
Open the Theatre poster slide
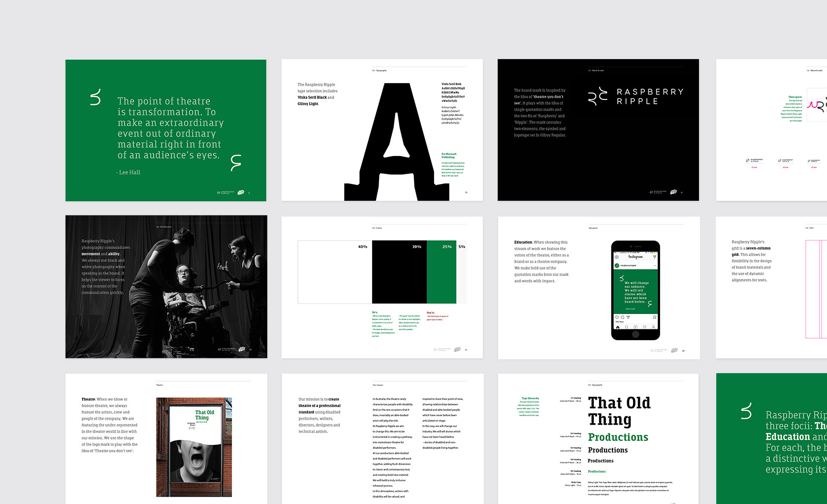pyautogui.click(x=166, y=439)
